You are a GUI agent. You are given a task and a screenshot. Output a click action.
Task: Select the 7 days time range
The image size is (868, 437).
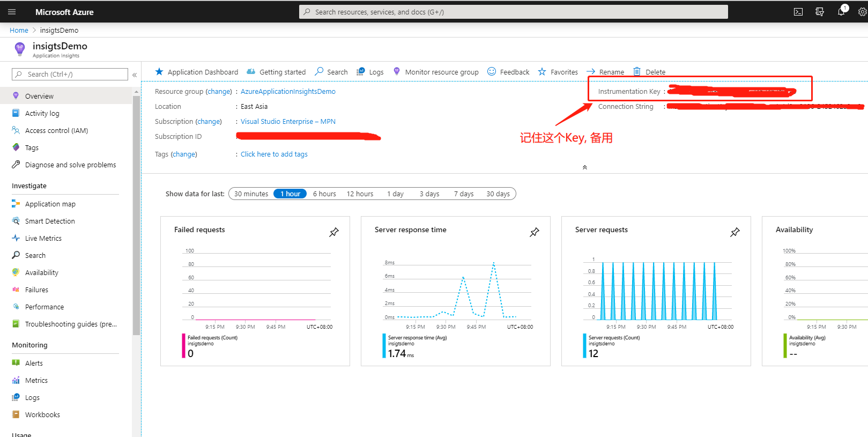(x=464, y=194)
